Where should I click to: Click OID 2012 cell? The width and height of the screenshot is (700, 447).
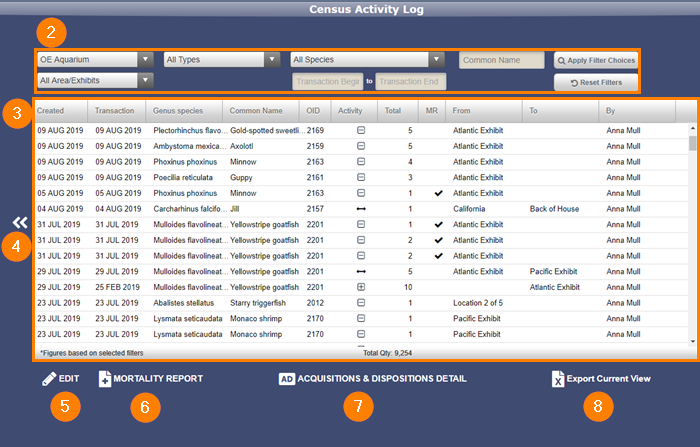tap(315, 303)
